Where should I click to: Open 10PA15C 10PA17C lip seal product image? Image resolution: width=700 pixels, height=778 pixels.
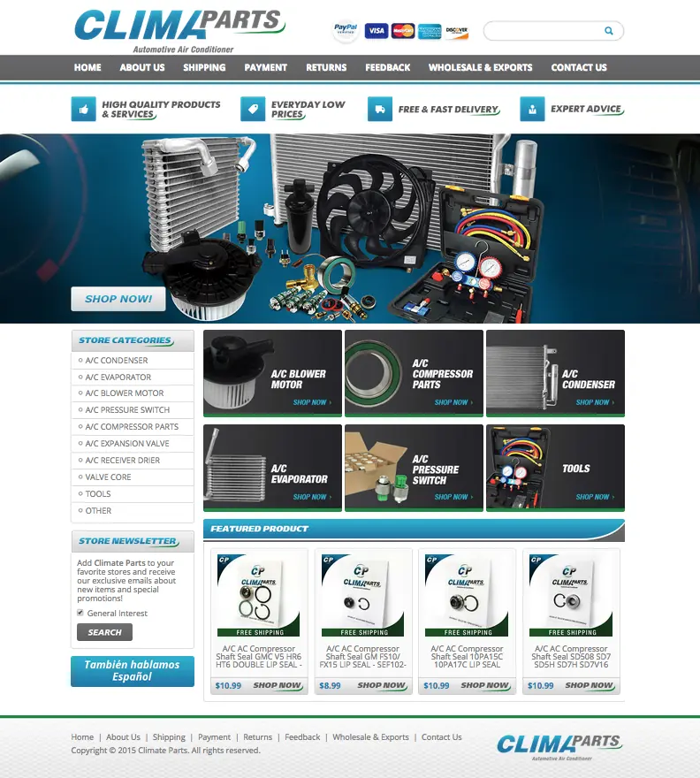[x=467, y=595]
